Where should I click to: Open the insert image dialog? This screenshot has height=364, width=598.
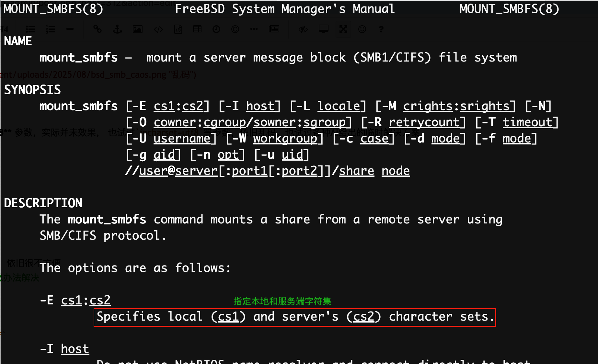138,29
